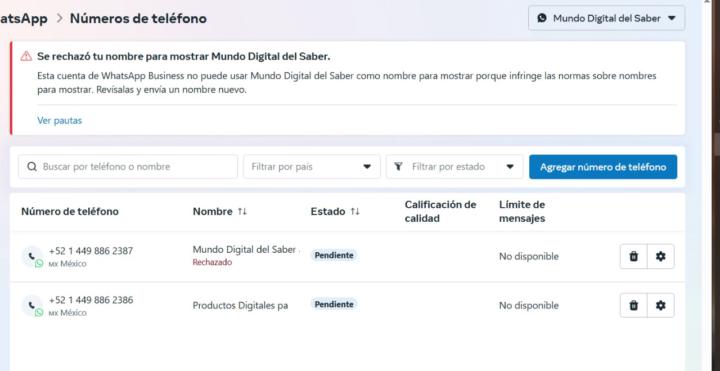Click phone number +52 1 449 886 2386
The width and height of the screenshot is (720, 371).
91,300
